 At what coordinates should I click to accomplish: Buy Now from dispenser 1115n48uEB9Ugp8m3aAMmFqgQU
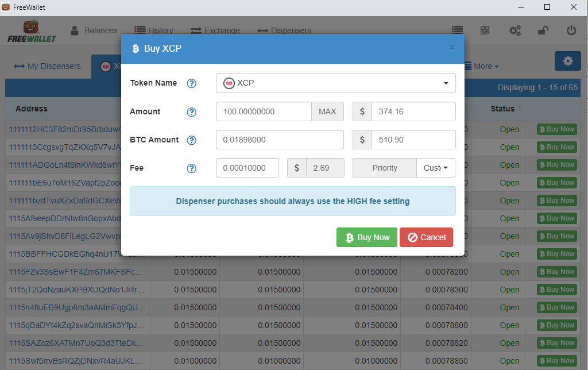pos(556,307)
